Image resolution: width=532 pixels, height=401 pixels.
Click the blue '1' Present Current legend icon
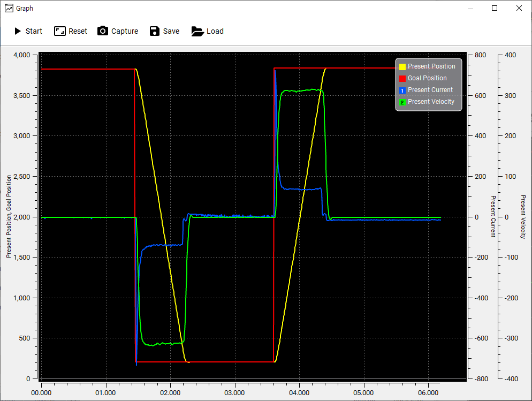pyautogui.click(x=402, y=90)
